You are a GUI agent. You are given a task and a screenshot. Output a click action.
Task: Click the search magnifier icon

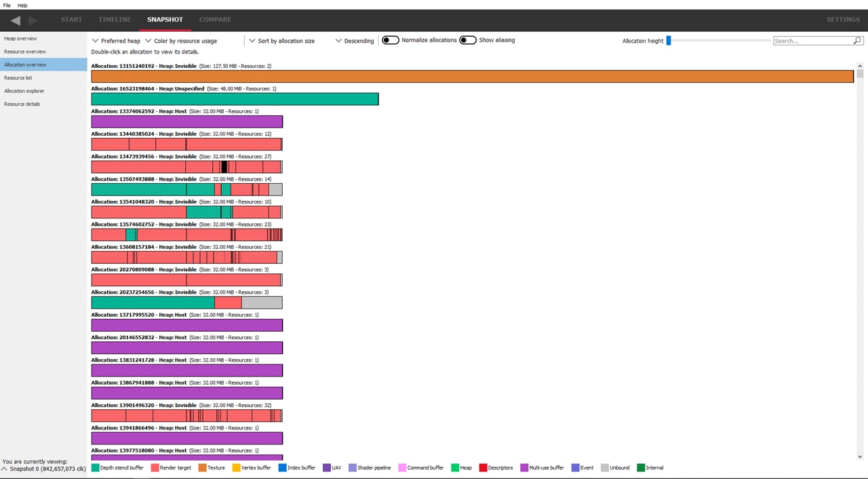[857, 41]
